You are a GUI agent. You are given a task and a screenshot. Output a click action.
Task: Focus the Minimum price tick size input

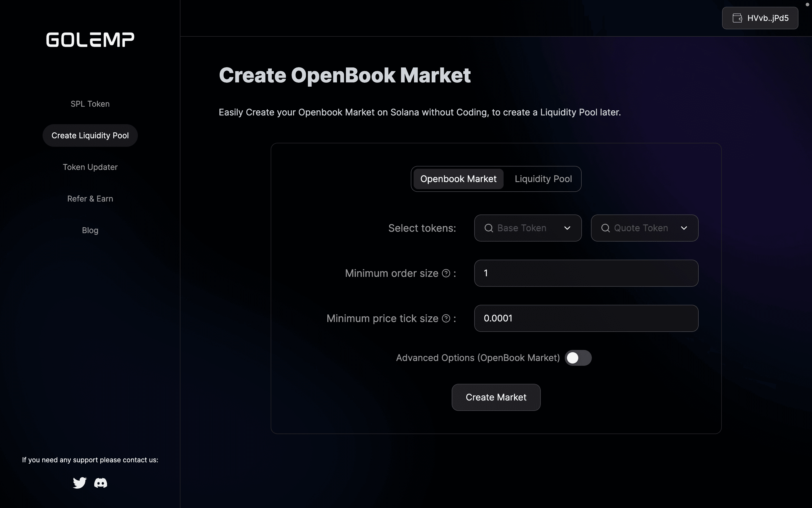586,318
